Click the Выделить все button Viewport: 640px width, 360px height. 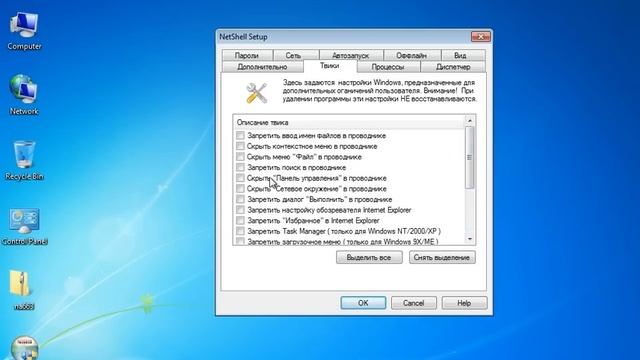369,258
